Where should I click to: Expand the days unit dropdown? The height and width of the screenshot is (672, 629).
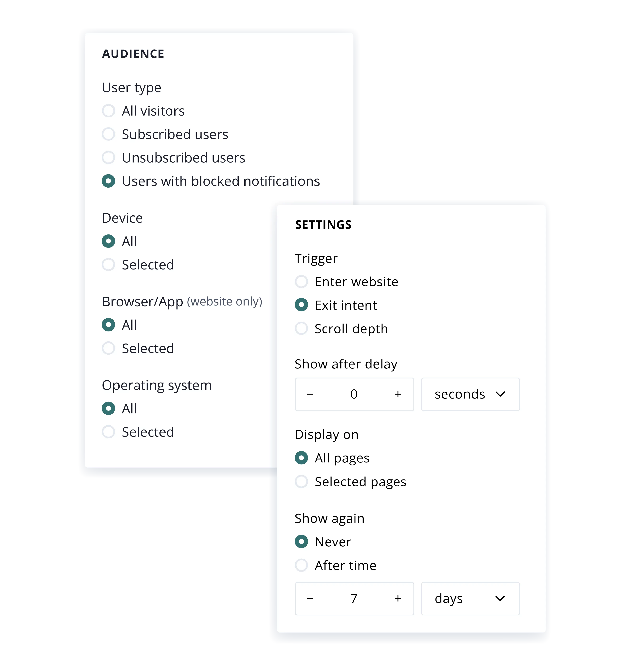pyautogui.click(x=470, y=598)
